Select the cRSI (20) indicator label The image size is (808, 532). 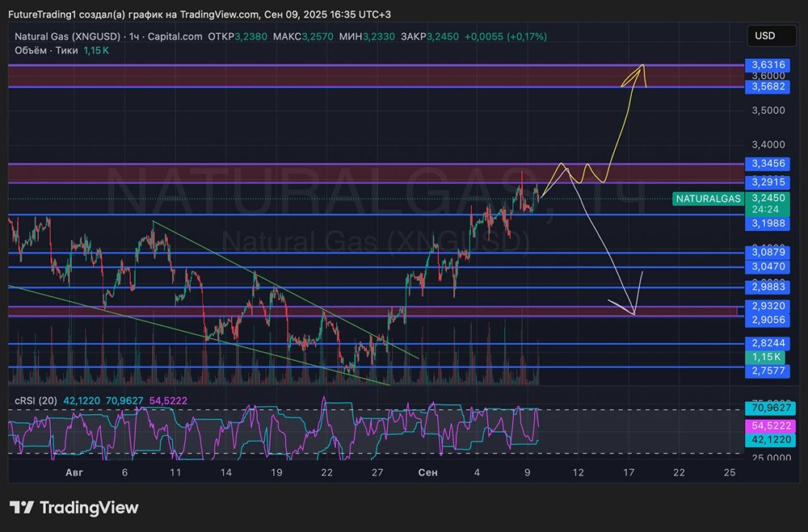pos(35,400)
